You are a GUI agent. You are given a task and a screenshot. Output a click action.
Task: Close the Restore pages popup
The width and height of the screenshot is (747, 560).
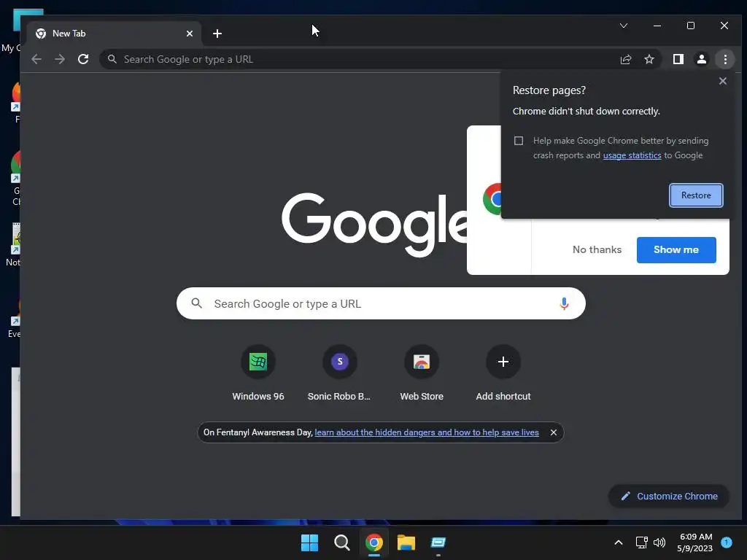click(x=723, y=81)
